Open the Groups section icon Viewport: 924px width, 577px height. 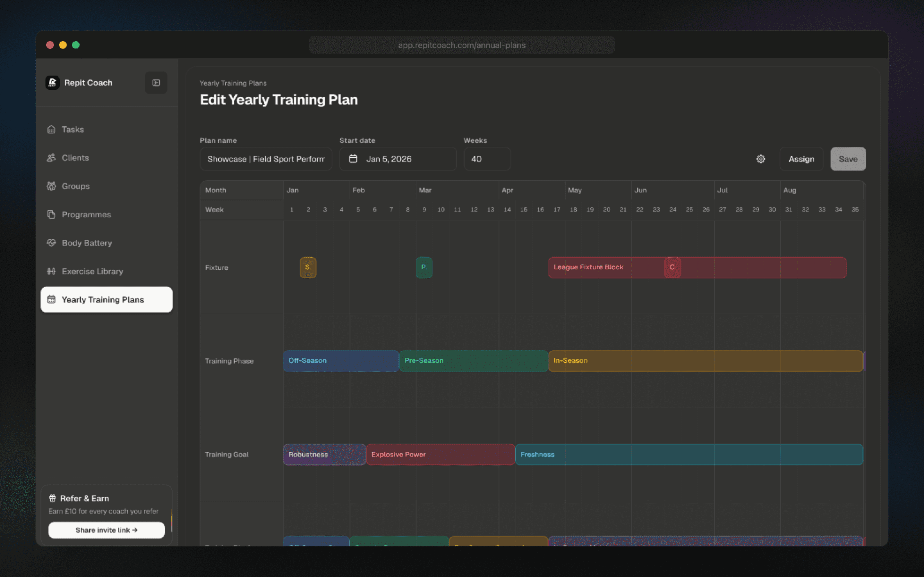[x=52, y=186]
